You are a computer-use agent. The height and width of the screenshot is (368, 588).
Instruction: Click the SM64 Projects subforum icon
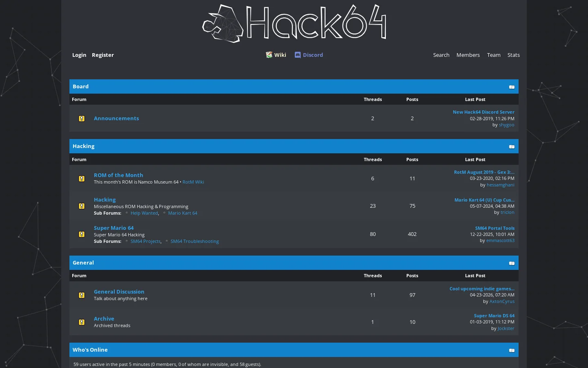pos(127,241)
